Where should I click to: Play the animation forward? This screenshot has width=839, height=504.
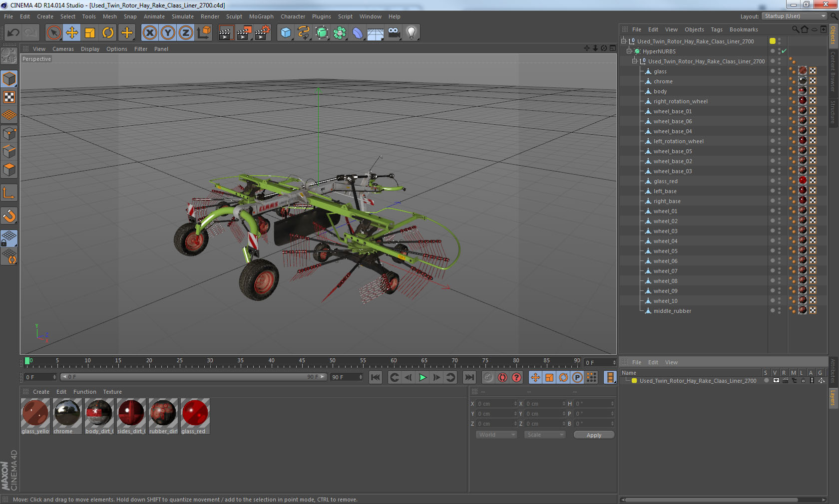click(422, 377)
